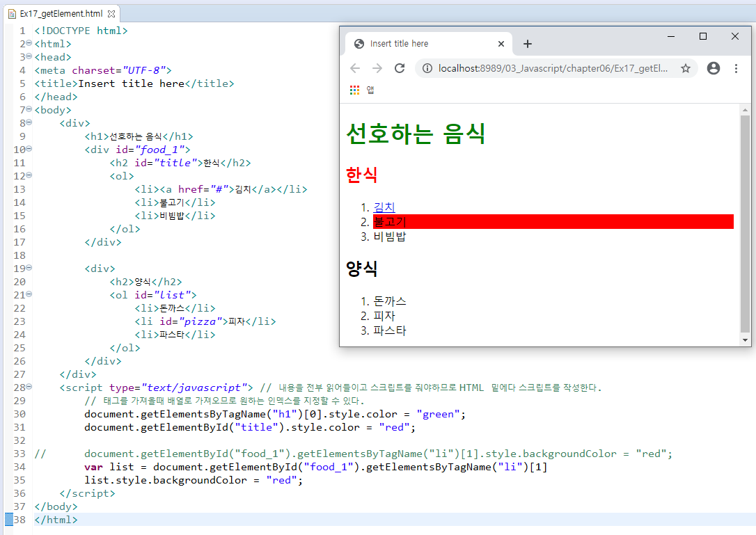This screenshot has height=535, width=756.
Task: Click the browser scrollbar down arrow
Action: pos(746,340)
